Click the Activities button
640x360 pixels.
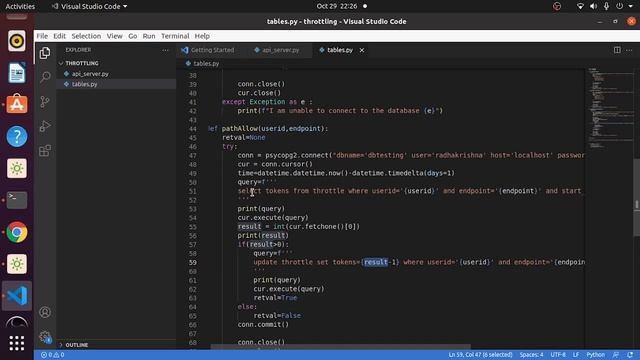coord(20,6)
